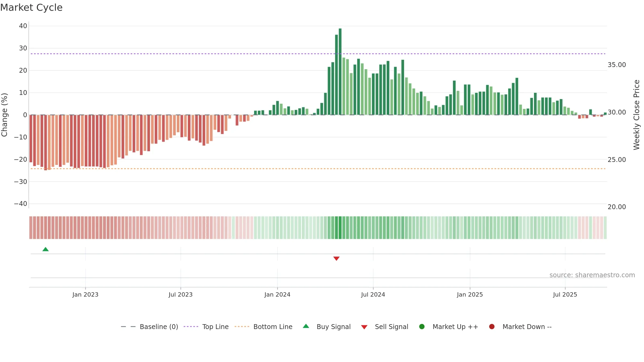Click the −20 left axis tick label
The height and width of the screenshot is (362, 644).
coord(21,160)
